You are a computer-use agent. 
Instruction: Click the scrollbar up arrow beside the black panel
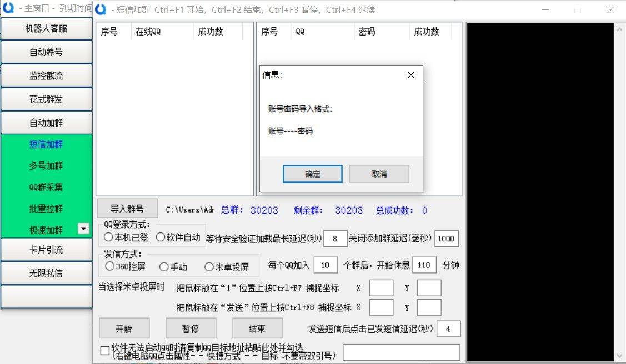(x=619, y=29)
